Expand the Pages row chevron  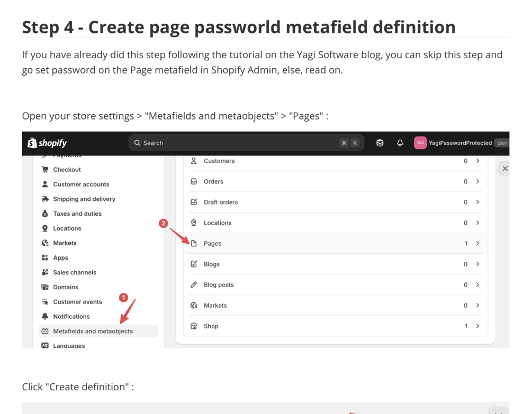click(477, 243)
